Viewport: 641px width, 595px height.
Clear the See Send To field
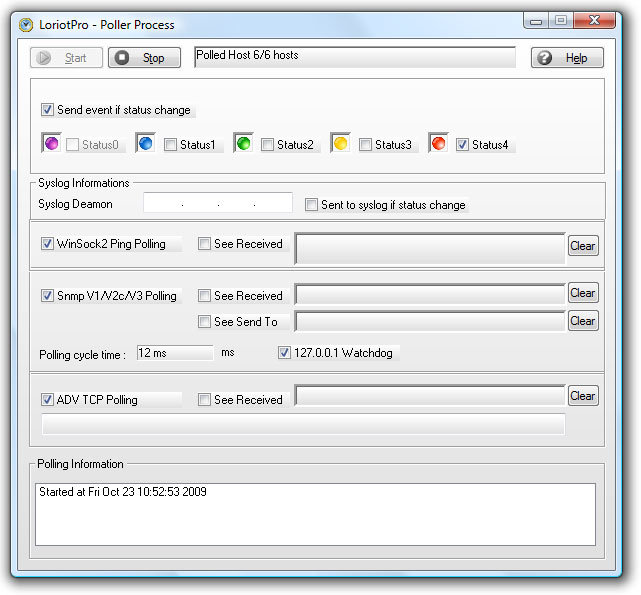point(583,321)
